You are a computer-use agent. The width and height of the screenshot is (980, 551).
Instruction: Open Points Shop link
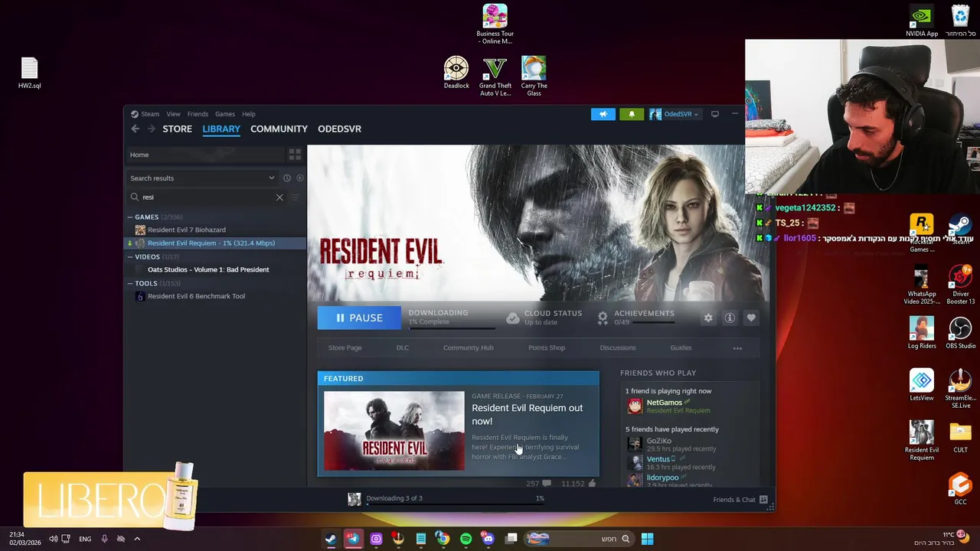[x=547, y=348]
